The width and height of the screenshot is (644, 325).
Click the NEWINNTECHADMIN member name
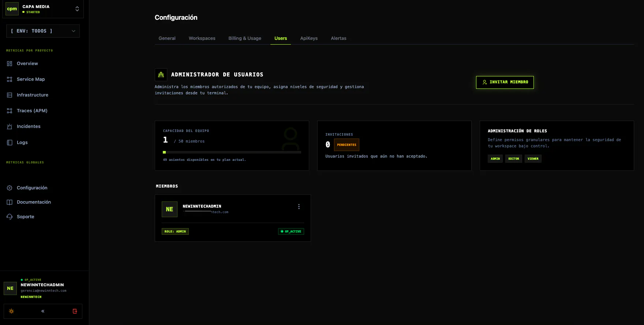pyautogui.click(x=202, y=207)
